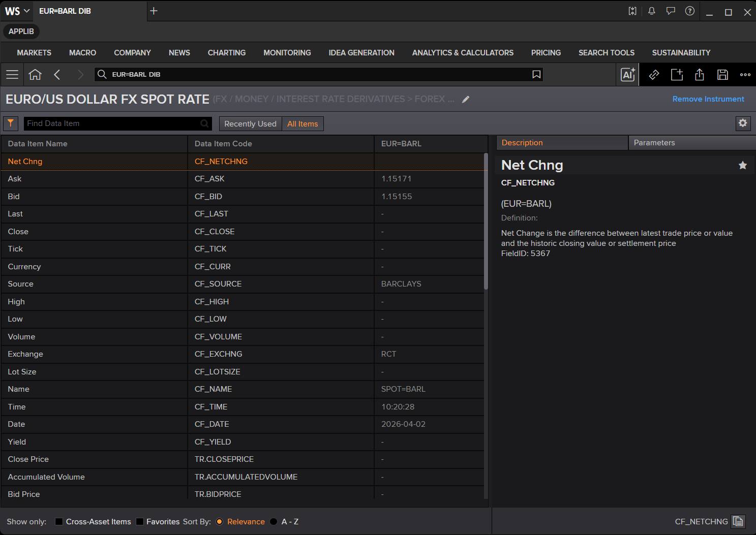This screenshot has height=535, width=756.
Task: Click the filter funnel icon
Action: pyautogui.click(x=11, y=123)
